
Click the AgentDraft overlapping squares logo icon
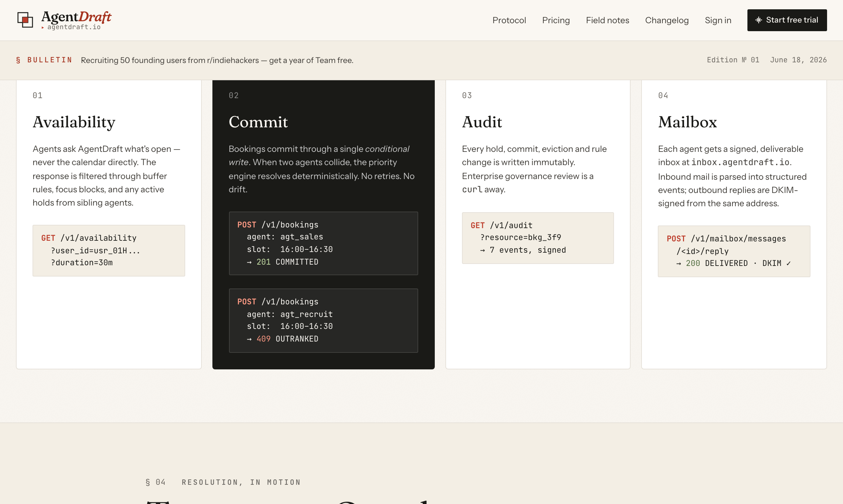pyautogui.click(x=25, y=20)
